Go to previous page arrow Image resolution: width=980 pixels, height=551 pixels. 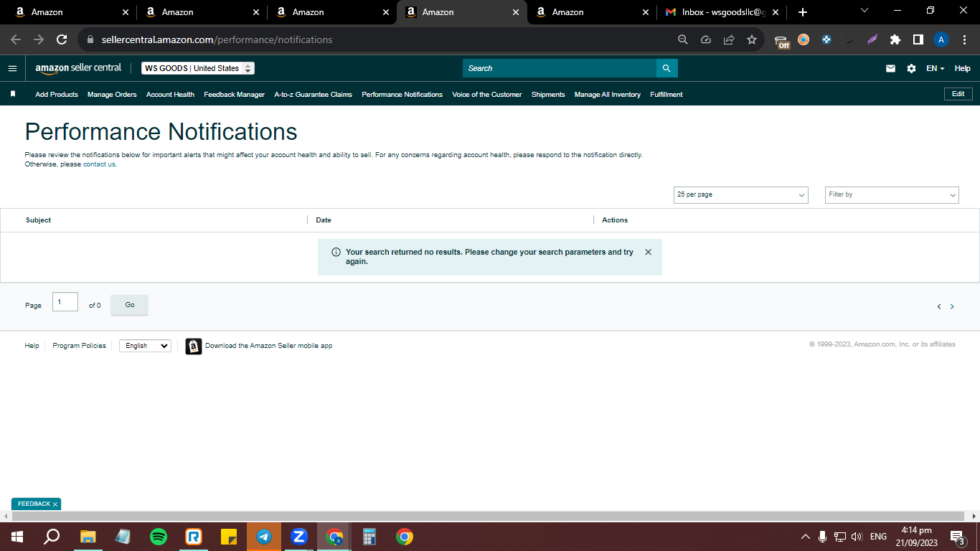pyautogui.click(x=938, y=306)
